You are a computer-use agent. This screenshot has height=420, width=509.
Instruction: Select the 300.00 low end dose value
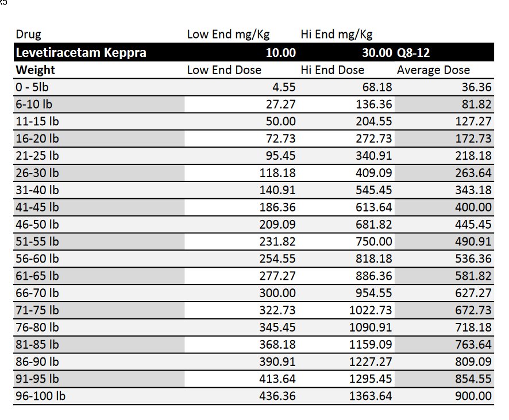pos(277,293)
